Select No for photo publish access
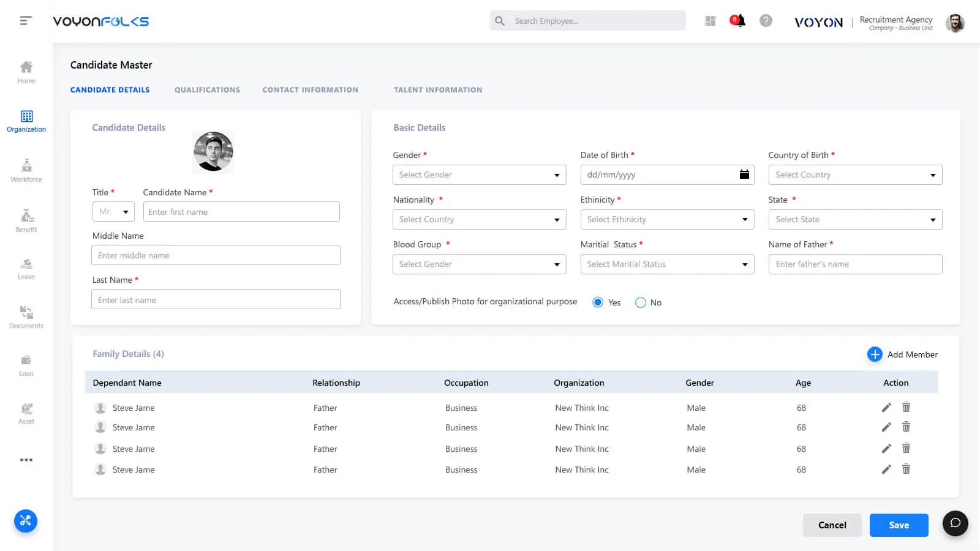Screen dimensions: 980x551 (x=641, y=302)
